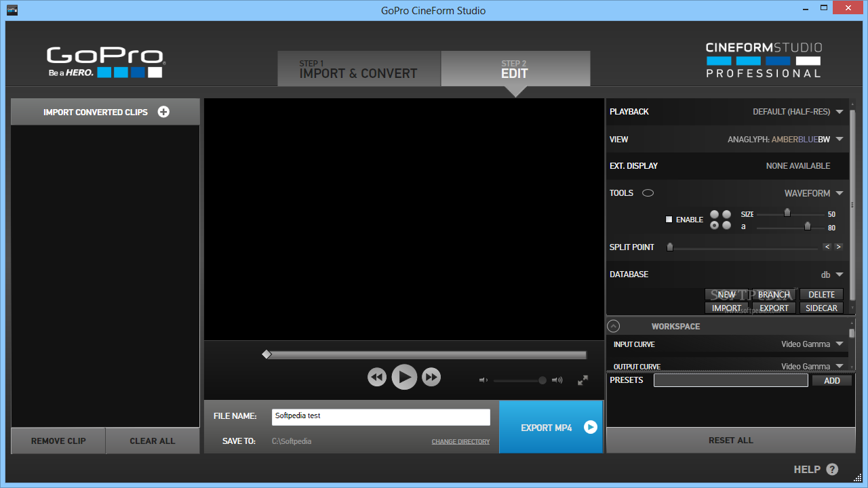Click the video timeline diamond marker
Screen dimensions: 868x488
click(x=267, y=354)
